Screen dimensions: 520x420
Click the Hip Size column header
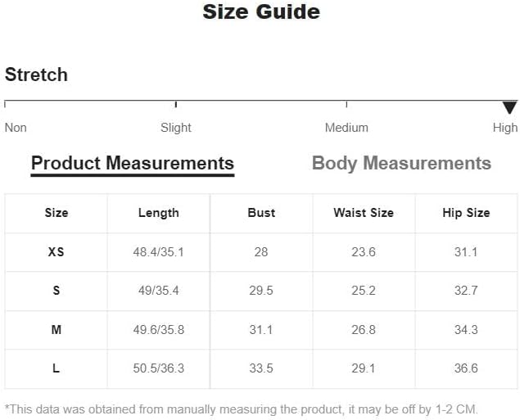point(466,213)
